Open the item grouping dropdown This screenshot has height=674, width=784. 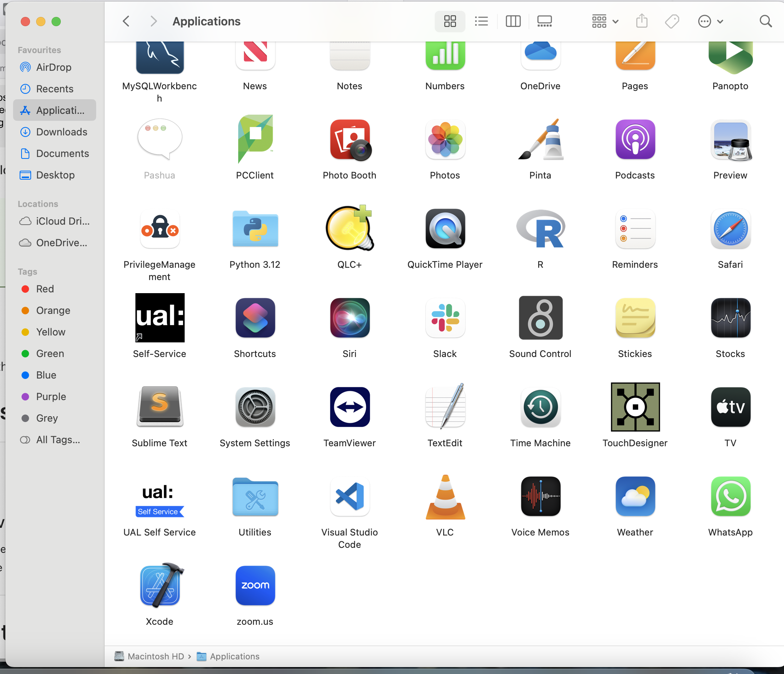(x=604, y=21)
